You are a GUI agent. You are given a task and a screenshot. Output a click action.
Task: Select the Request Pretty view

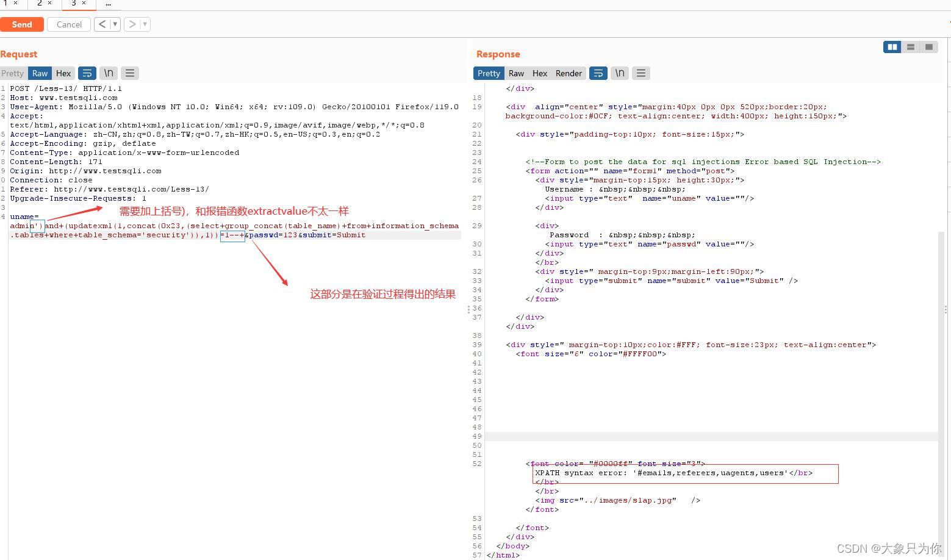tap(12, 73)
